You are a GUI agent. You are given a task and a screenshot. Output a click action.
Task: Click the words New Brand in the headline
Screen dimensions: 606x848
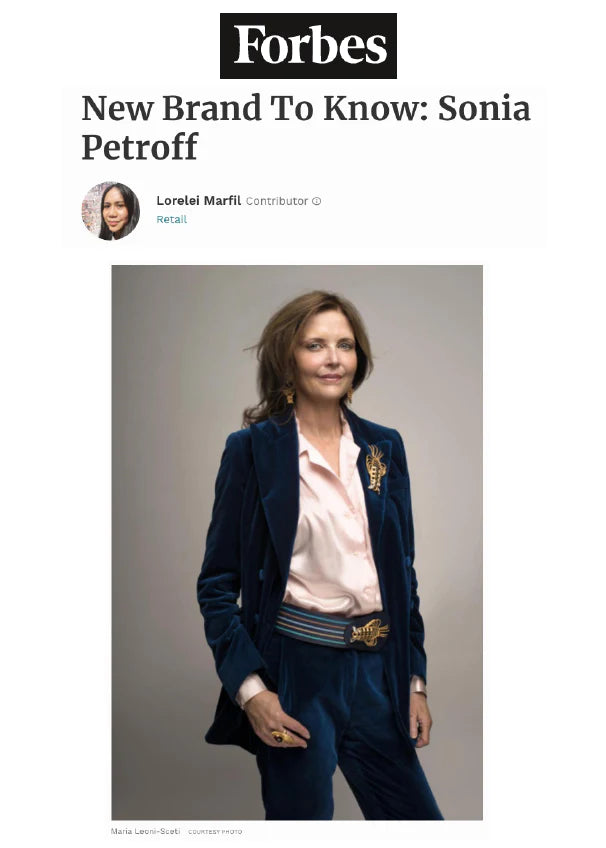(x=171, y=108)
